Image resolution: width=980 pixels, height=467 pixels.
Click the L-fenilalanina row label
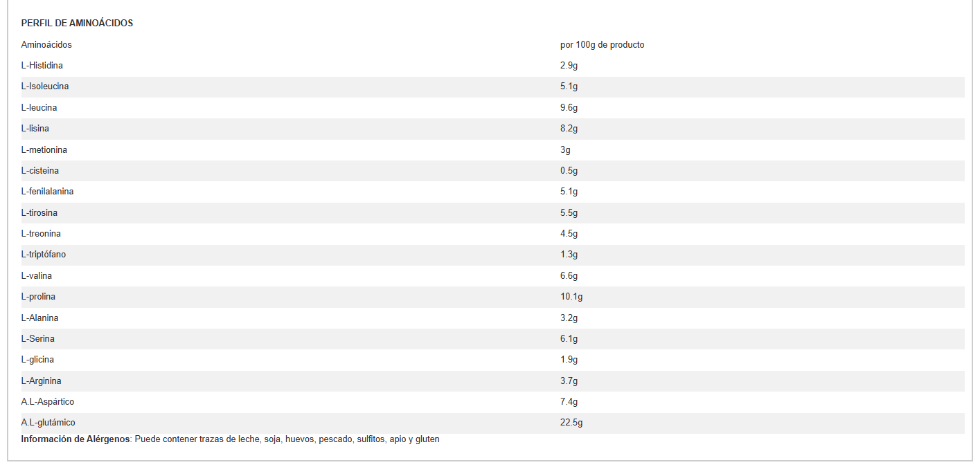click(x=47, y=192)
